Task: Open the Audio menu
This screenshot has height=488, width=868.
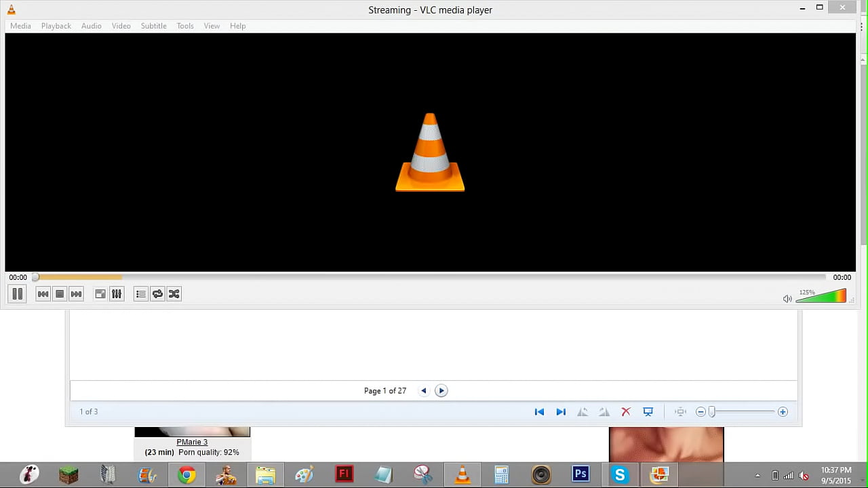Action: coord(92,26)
